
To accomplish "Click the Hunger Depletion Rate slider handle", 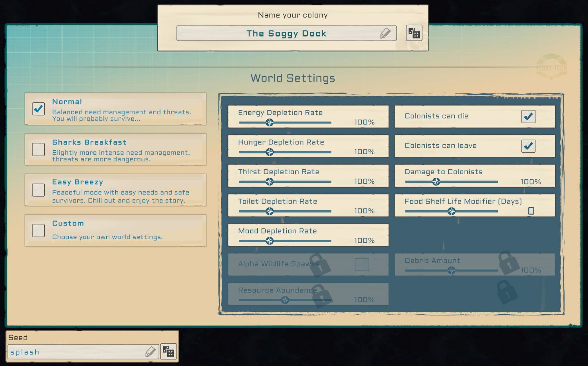I will coord(269,152).
